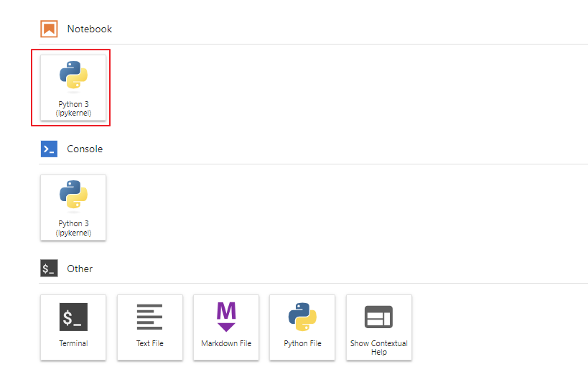The image size is (588, 377).
Task: Create a new Text File
Action: [150, 327]
